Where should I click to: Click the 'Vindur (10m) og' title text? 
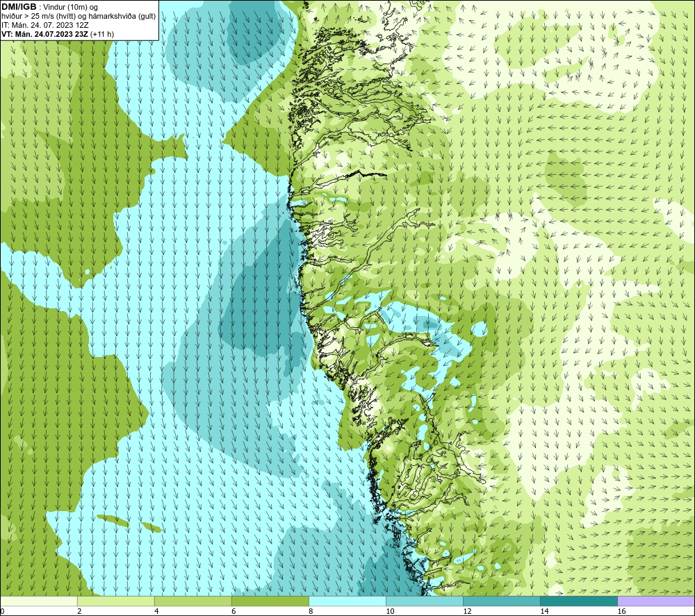(69, 7)
